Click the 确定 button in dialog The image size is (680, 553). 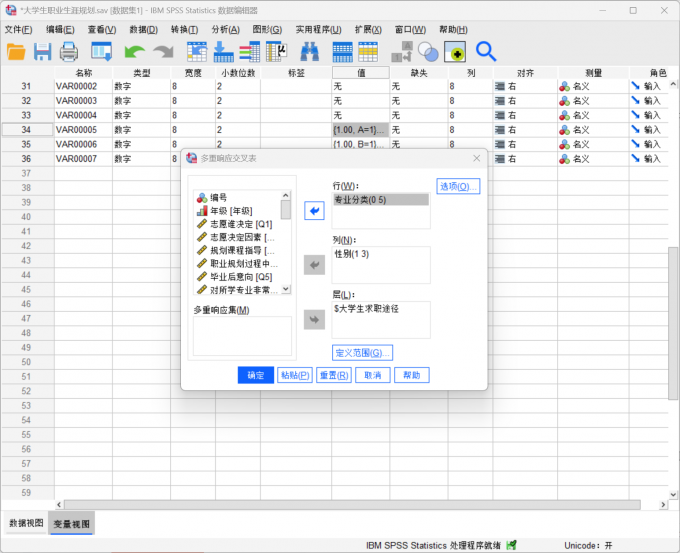pos(255,375)
